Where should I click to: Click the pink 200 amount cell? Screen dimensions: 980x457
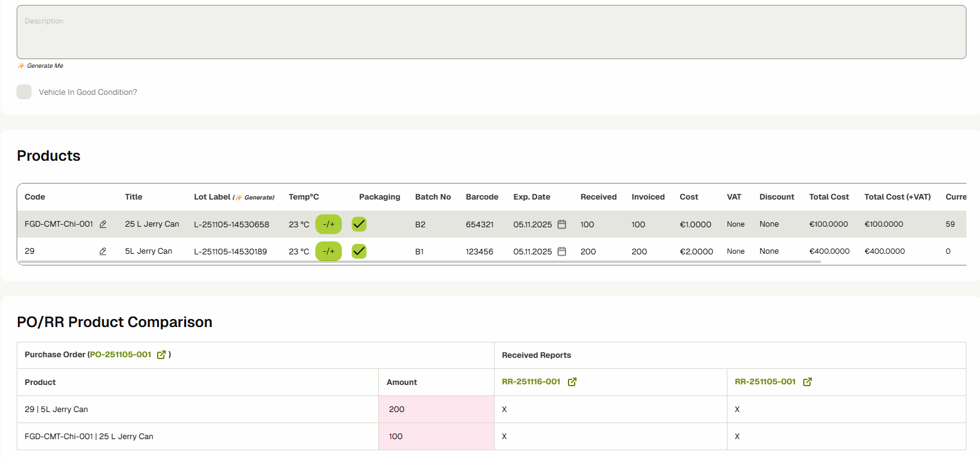tap(436, 410)
